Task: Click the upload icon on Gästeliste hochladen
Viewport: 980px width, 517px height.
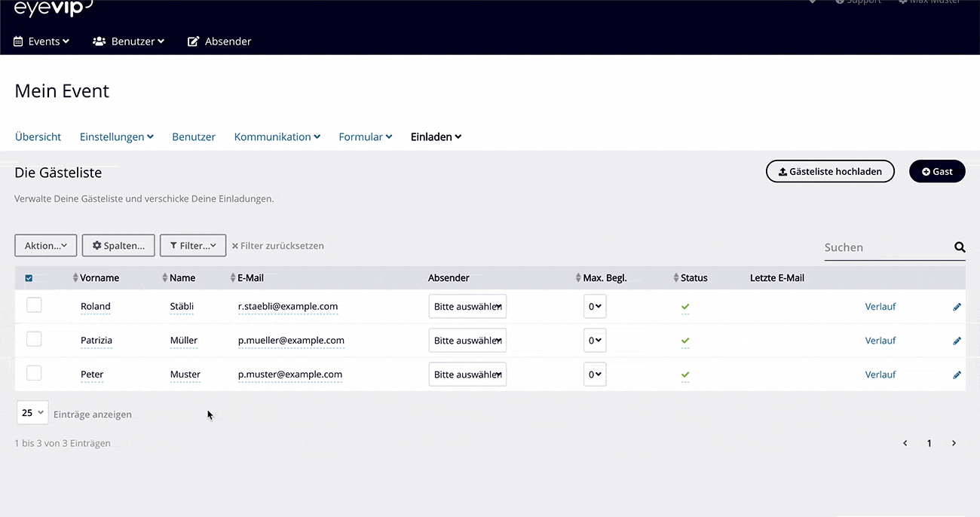Action: click(782, 171)
